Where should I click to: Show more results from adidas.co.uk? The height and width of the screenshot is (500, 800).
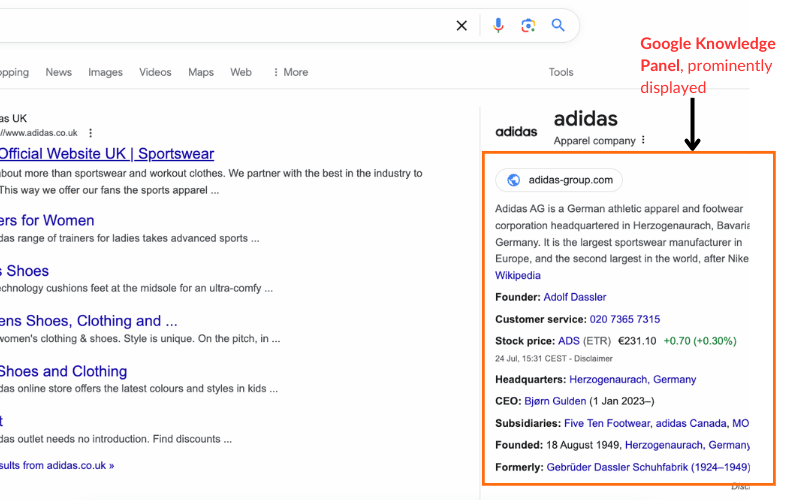tap(57, 465)
